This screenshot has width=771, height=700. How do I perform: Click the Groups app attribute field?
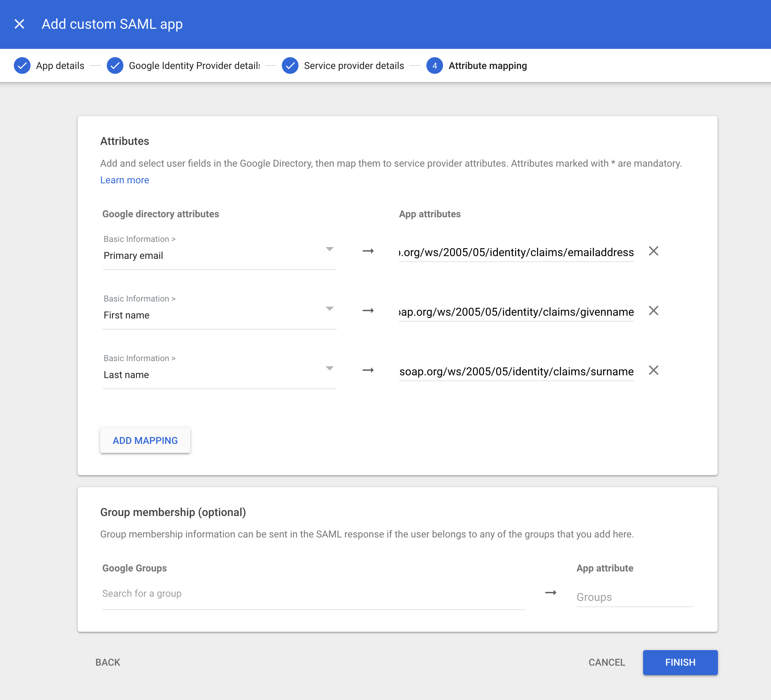click(x=634, y=597)
